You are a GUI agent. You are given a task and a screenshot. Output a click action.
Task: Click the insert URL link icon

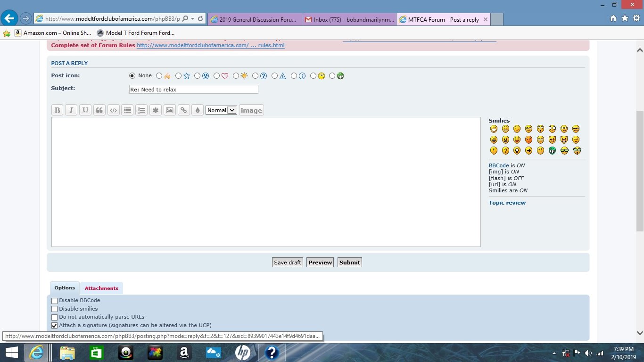tap(184, 110)
